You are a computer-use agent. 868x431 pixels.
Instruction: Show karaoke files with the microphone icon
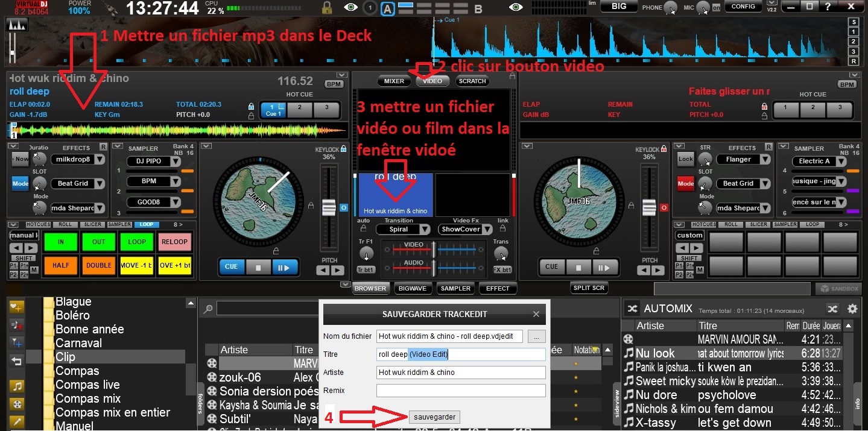tap(16, 422)
